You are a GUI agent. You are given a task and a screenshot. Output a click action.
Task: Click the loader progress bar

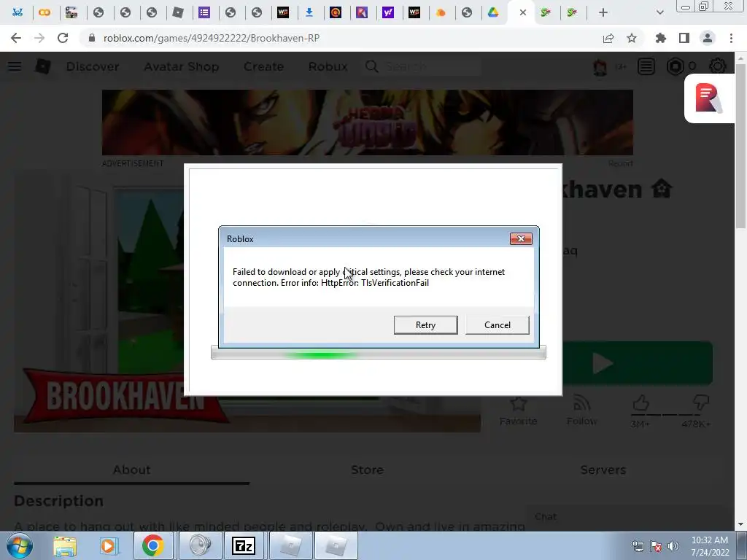pyautogui.click(x=379, y=354)
